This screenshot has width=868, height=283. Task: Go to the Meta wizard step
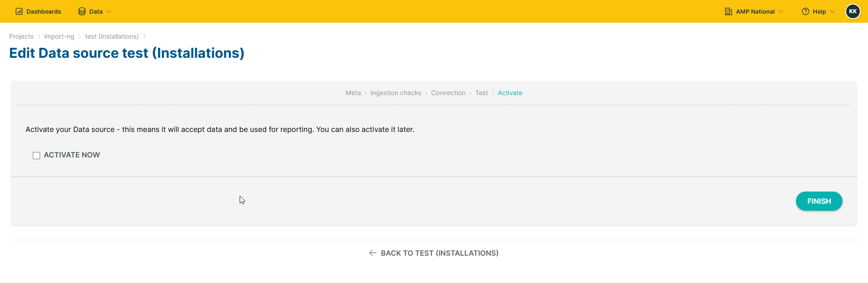pyautogui.click(x=353, y=93)
